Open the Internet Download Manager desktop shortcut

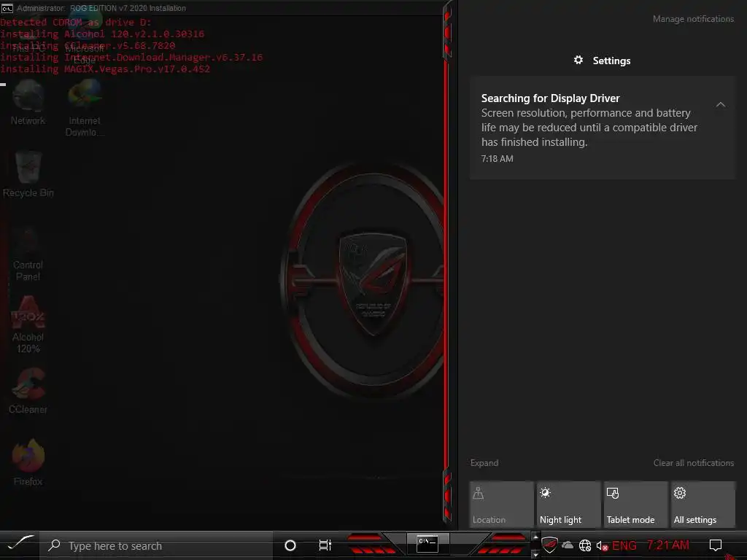(85, 108)
